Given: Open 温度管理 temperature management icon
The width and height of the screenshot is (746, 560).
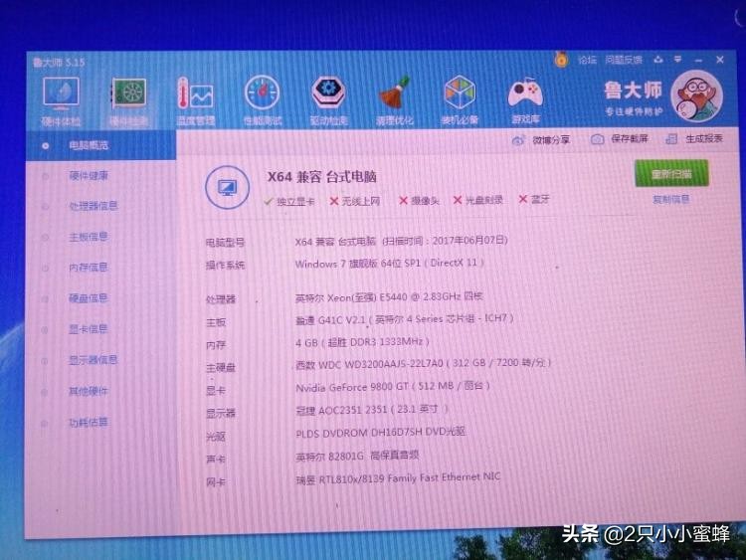Looking at the screenshot, I should point(195,93).
